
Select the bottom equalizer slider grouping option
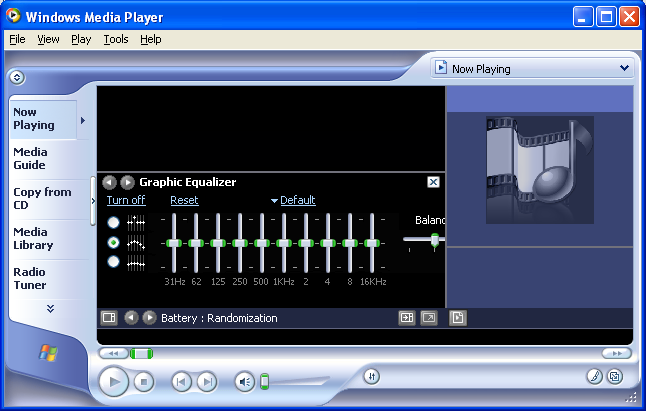114,262
